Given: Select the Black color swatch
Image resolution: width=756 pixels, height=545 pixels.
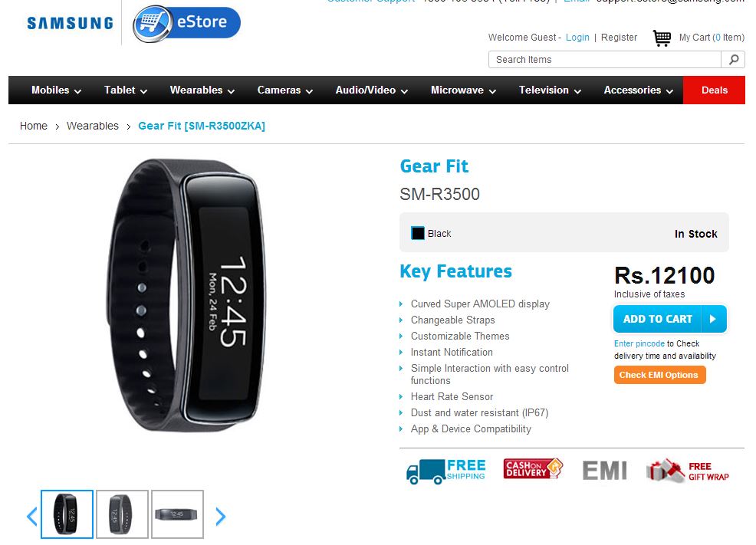Looking at the screenshot, I should [x=418, y=233].
